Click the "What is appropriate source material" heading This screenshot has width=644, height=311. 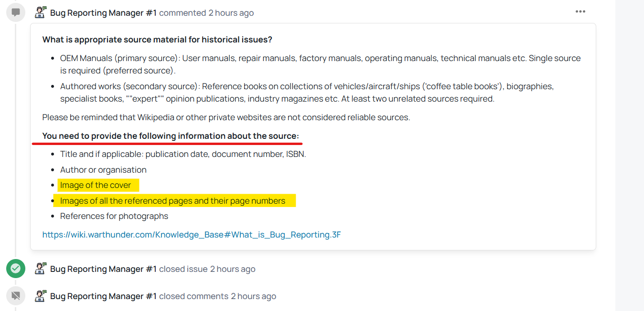point(157,40)
